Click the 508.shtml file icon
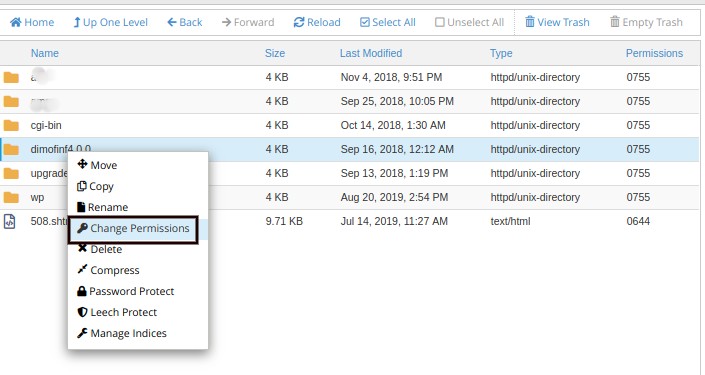705x375 pixels. [x=9, y=221]
